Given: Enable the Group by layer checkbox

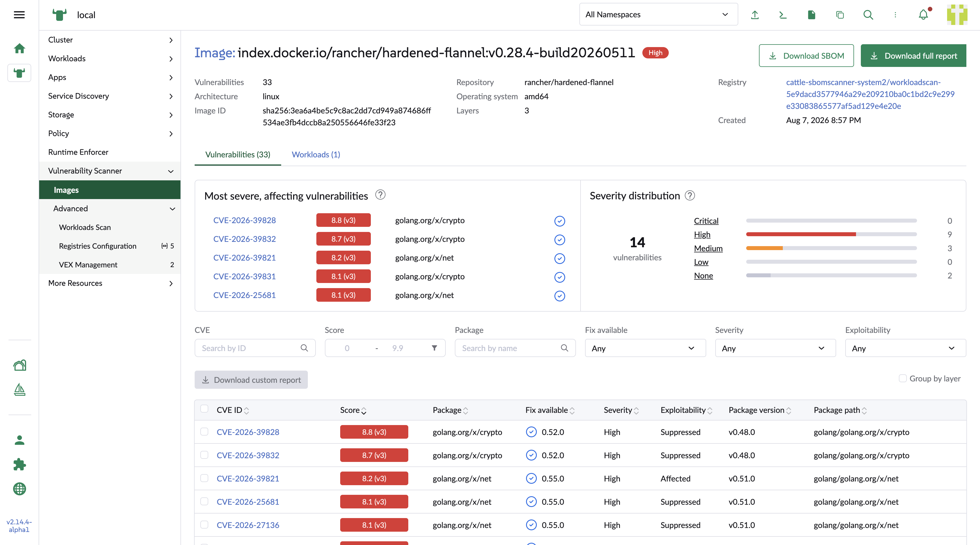Looking at the screenshot, I should pyautogui.click(x=902, y=379).
